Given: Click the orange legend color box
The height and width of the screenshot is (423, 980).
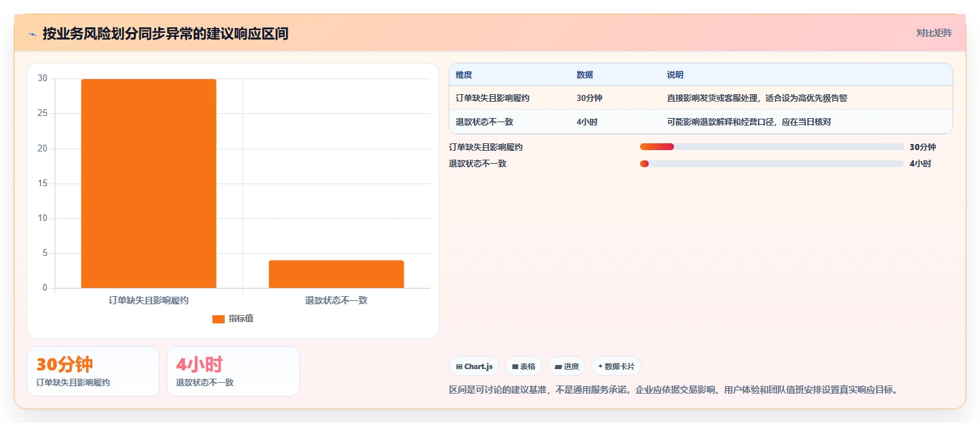Looking at the screenshot, I should tap(218, 319).
